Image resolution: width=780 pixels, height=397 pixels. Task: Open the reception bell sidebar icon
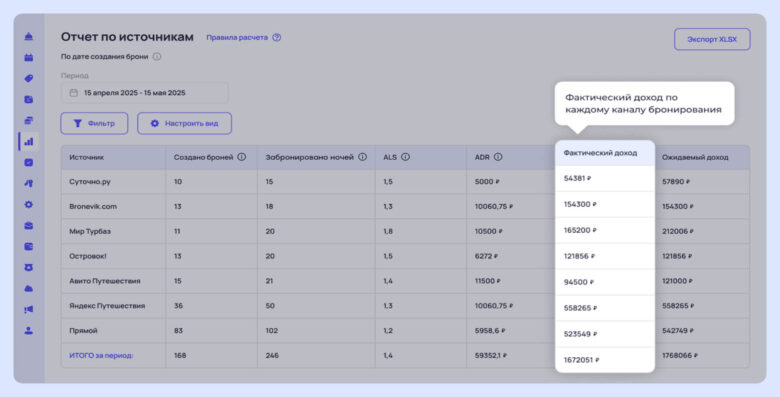[x=29, y=36]
